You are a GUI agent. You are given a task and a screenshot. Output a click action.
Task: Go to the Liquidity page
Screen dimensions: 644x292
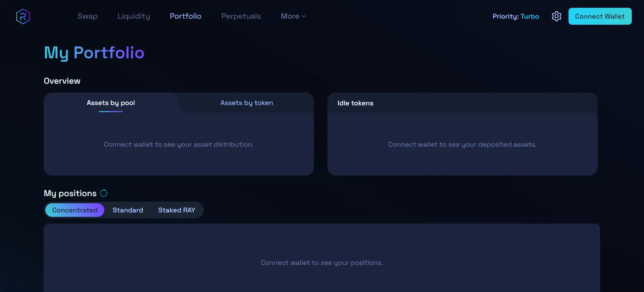click(133, 16)
